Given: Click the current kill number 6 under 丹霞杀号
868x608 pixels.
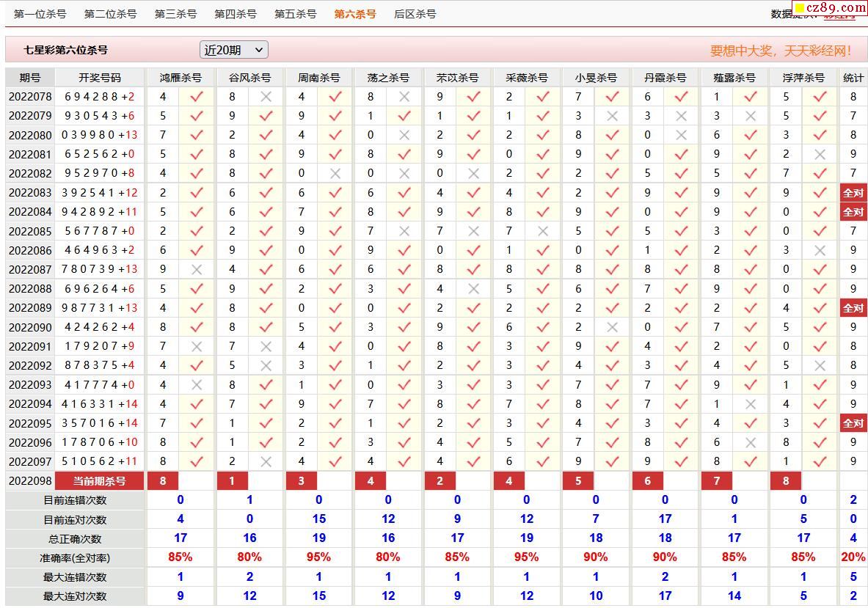Looking at the screenshot, I should (x=648, y=481).
